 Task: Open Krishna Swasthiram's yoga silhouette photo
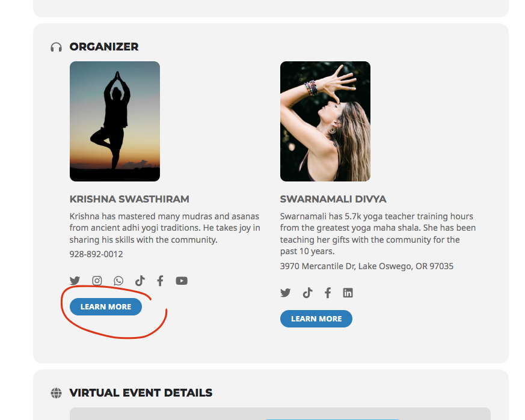115,121
